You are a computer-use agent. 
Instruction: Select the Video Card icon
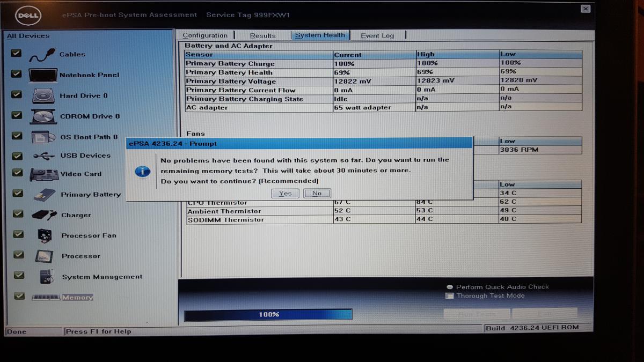coord(43,174)
